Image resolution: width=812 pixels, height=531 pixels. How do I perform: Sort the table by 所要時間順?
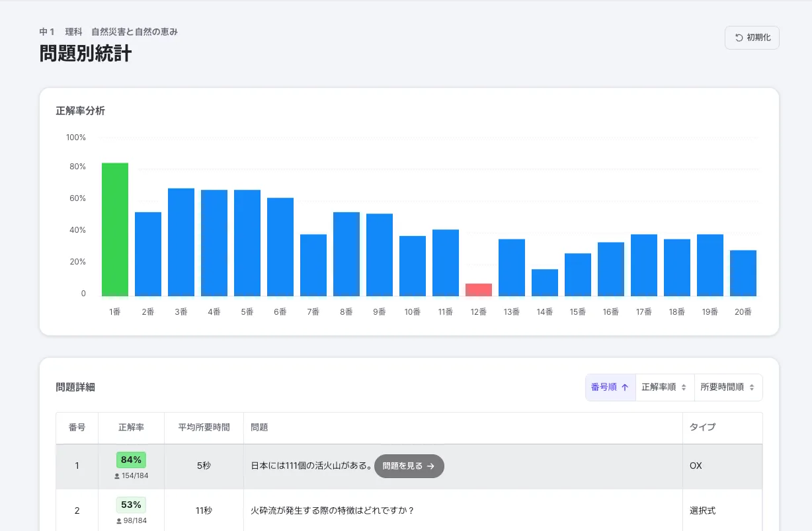click(727, 388)
